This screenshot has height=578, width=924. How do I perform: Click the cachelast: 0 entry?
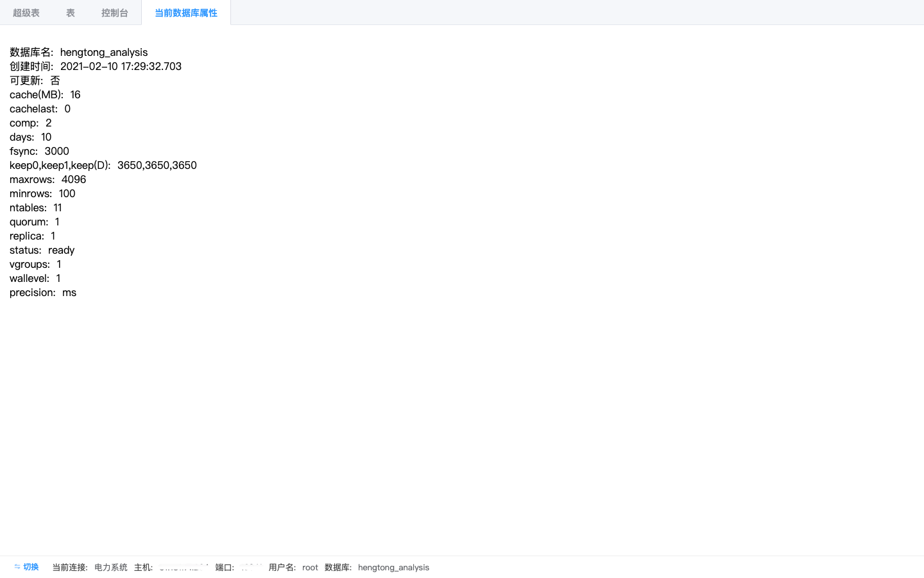(x=40, y=109)
